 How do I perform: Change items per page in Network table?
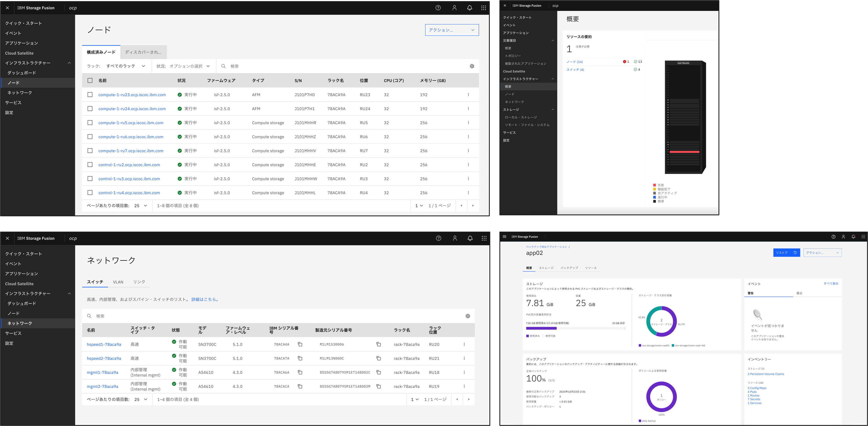pos(141,399)
